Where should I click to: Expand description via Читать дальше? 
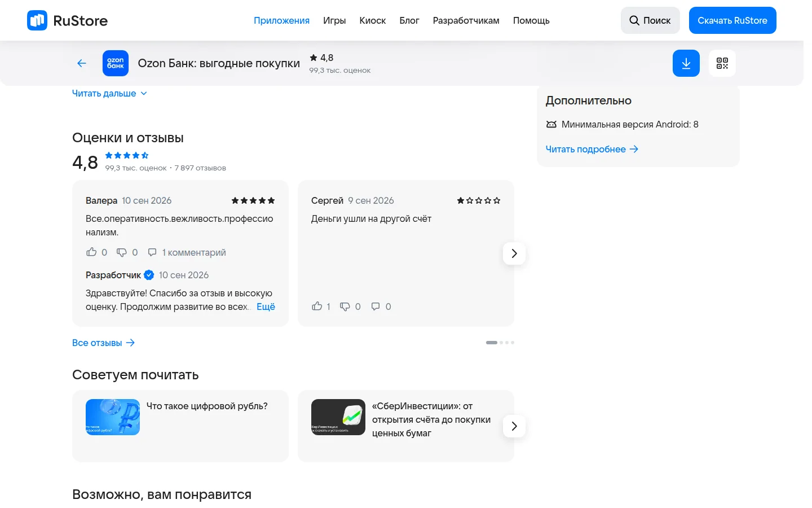point(109,94)
